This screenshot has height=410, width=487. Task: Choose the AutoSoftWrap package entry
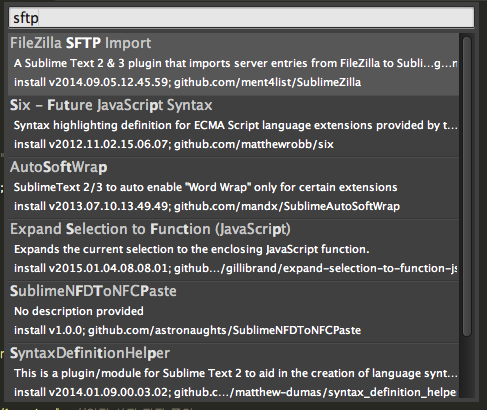pyautogui.click(x=233, y=188)
